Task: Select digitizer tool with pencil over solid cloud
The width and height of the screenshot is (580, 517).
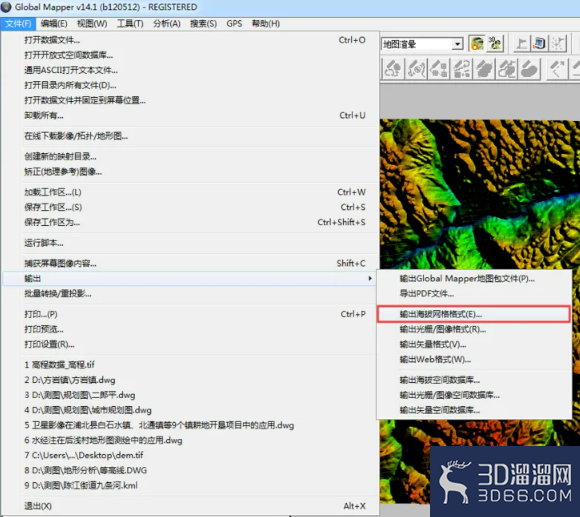Action: [484, 69]
